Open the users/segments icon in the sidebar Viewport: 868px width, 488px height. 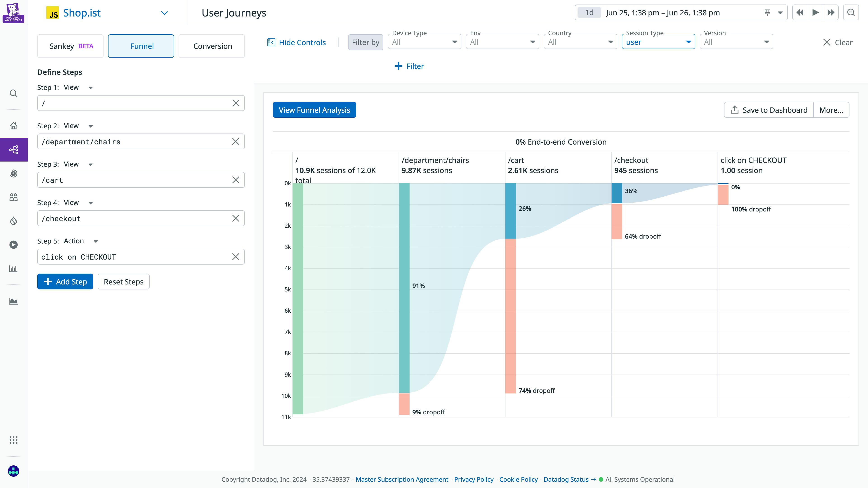tap(14, 197)
